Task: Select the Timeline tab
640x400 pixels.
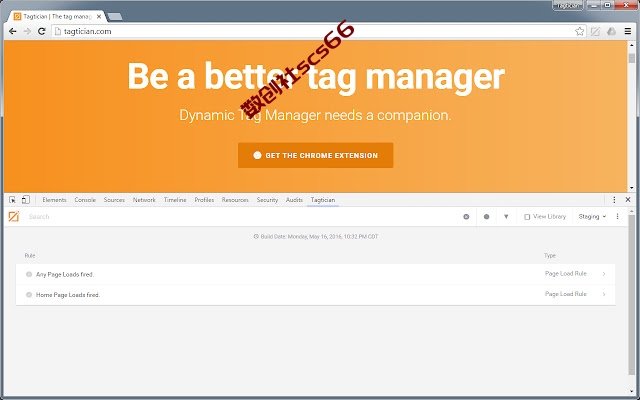Action: click(175, 200)
